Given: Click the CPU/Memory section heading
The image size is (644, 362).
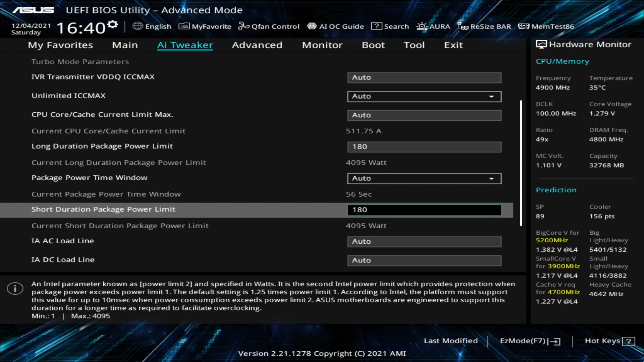Looking at the screenshot, I should (x=562, y=61).
